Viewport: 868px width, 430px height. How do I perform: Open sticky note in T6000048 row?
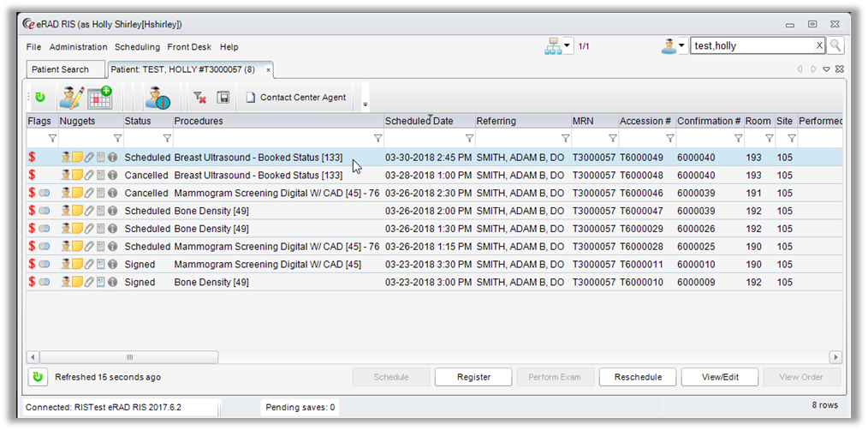click(x=78, y=175)
